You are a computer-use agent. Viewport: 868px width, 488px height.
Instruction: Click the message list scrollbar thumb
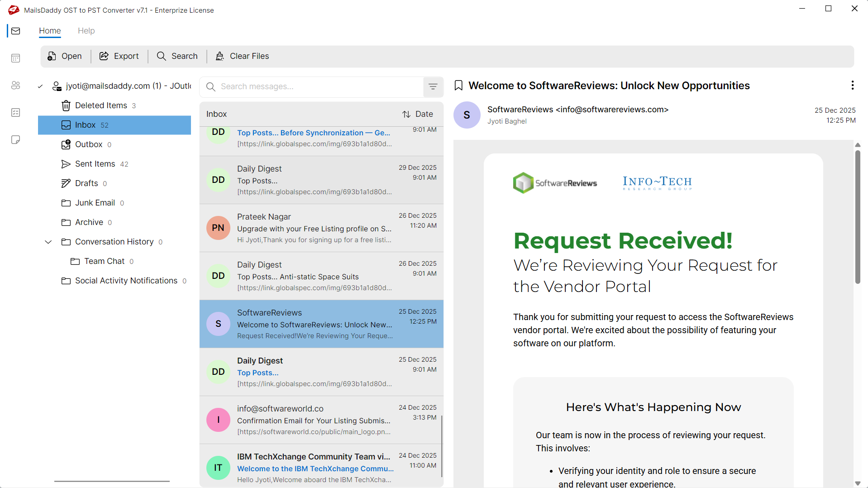tap(442, 446)
